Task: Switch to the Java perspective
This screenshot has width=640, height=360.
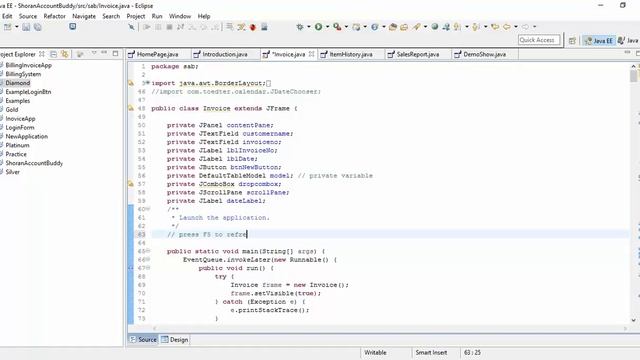Action: [628, 40]
